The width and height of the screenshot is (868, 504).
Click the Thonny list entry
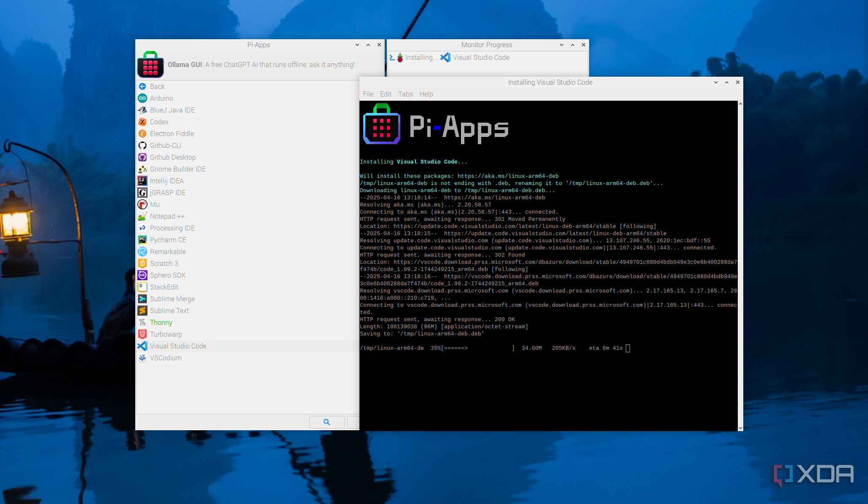161,322
